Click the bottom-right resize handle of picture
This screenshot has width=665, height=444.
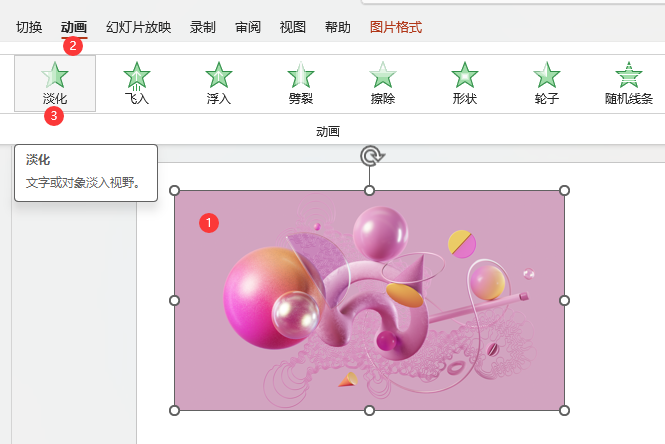click(x=564, y=410)
